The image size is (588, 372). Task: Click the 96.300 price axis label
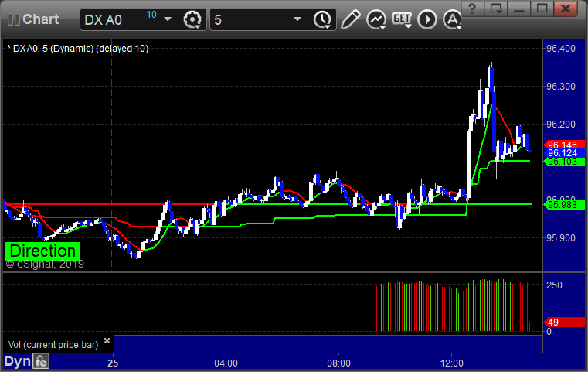tap(561, 87)
